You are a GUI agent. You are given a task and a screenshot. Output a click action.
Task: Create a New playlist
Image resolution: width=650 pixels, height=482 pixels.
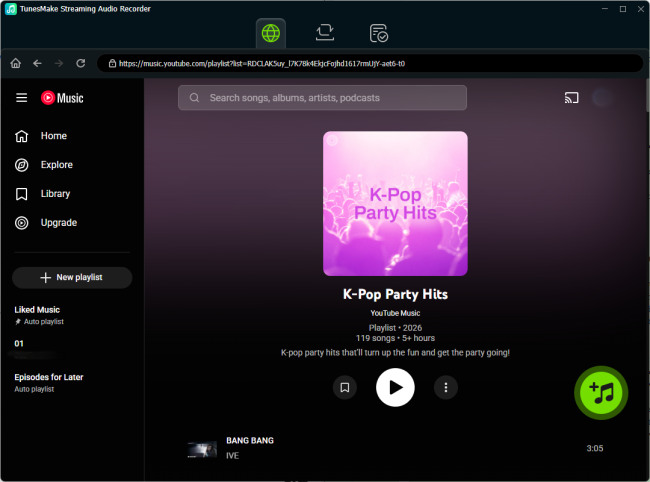coord(72,277)
